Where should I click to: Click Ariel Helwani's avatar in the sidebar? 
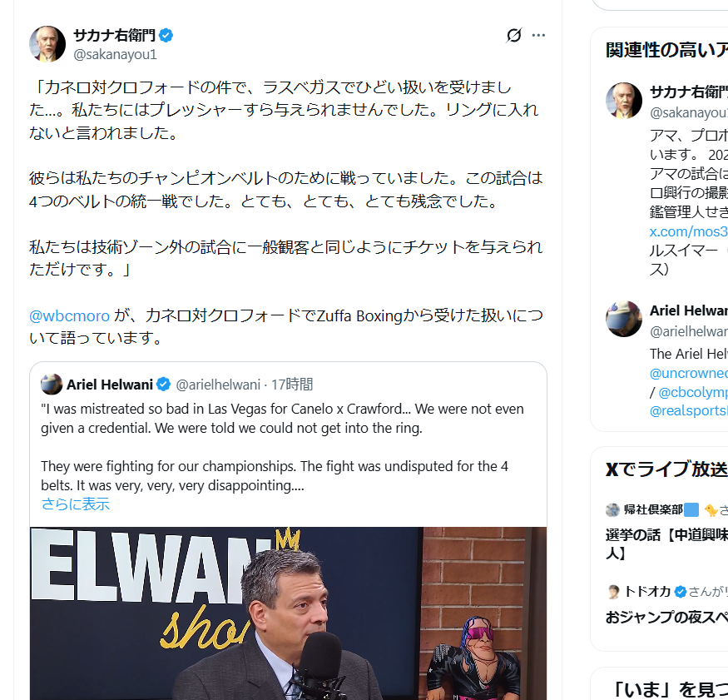coord(624,319)
